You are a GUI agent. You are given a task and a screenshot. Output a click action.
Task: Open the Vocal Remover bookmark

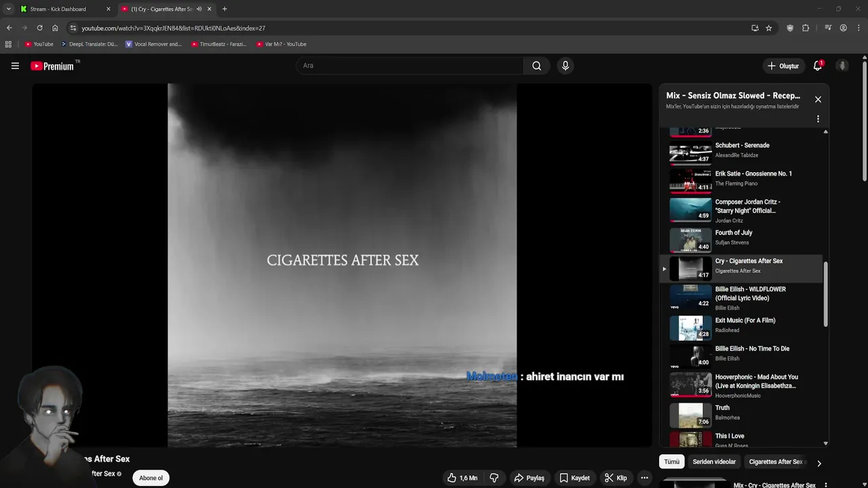coord(153,44)
